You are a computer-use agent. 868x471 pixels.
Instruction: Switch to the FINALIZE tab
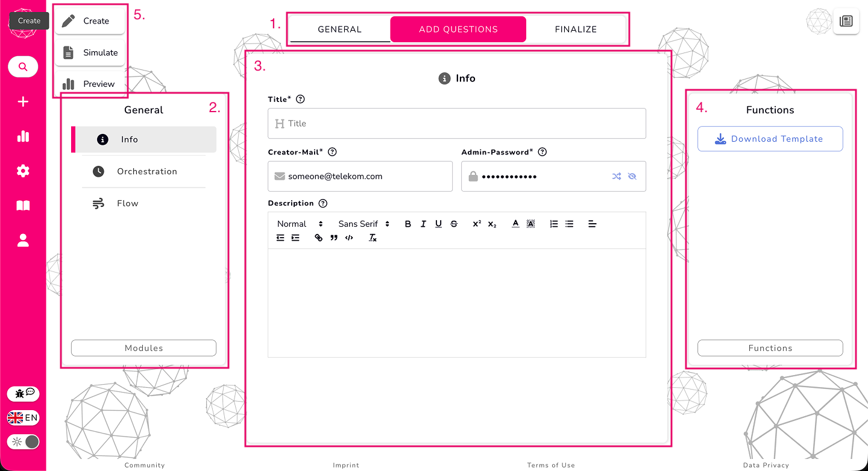pyautogui.click(x=576, y=28)
